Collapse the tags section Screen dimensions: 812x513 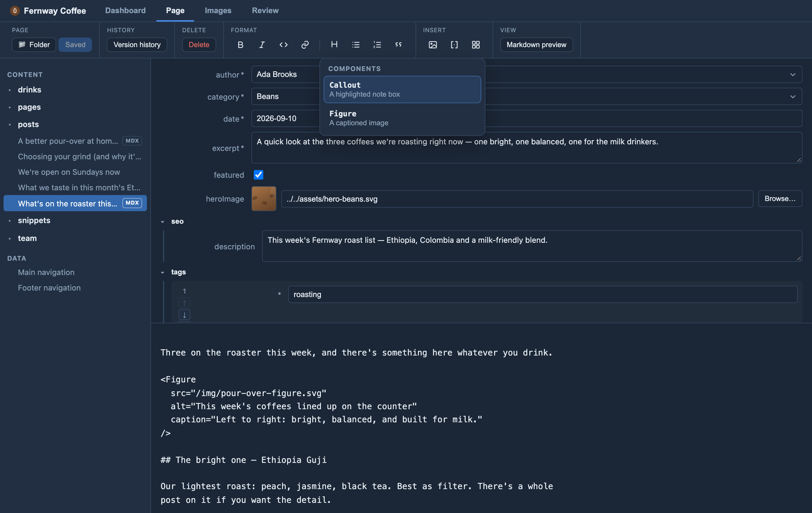162,272
